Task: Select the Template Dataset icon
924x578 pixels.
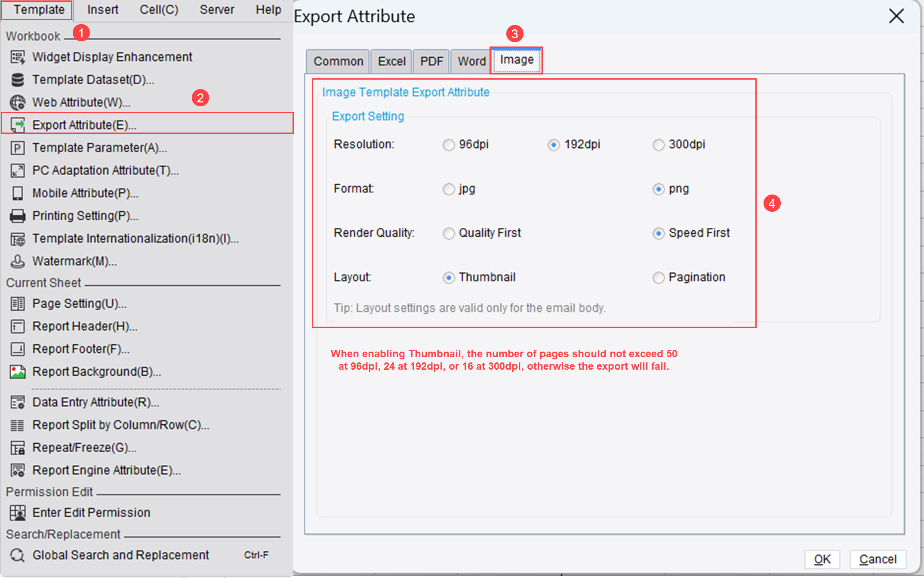Action: (17, 79)
